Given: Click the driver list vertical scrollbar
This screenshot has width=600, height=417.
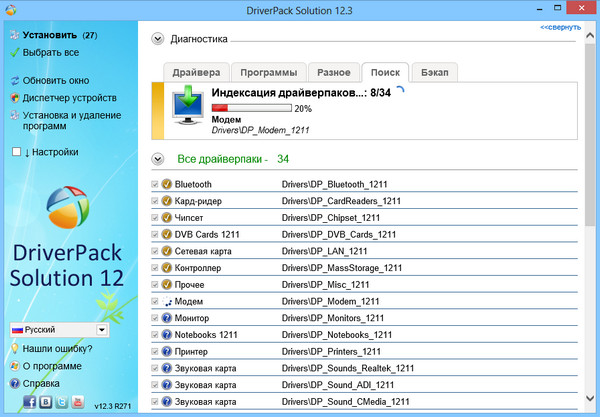Looking at the screenshot, I should (588, 300).
